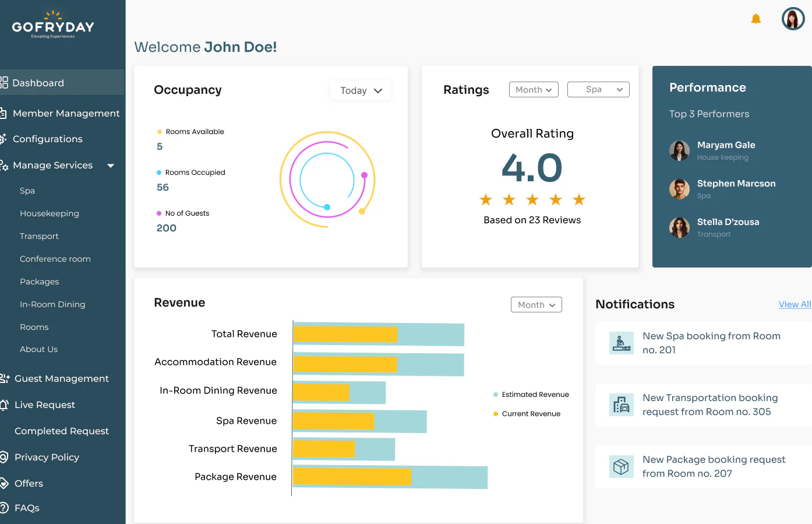Viewport: 812px width, 524px height.
Task: Click the Estimated Revenue legend entry
Action: [531, 395]
